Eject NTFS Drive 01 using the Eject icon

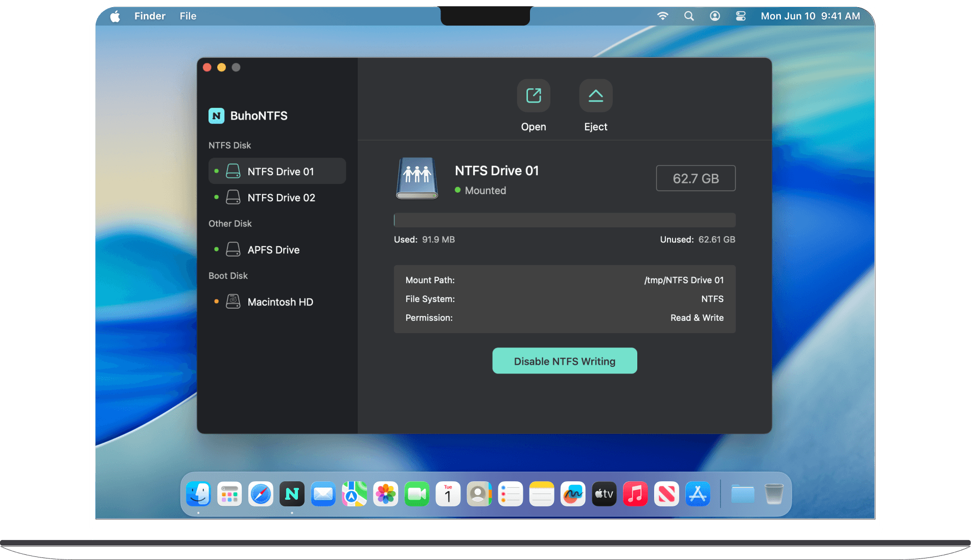[x=595, y=96]
